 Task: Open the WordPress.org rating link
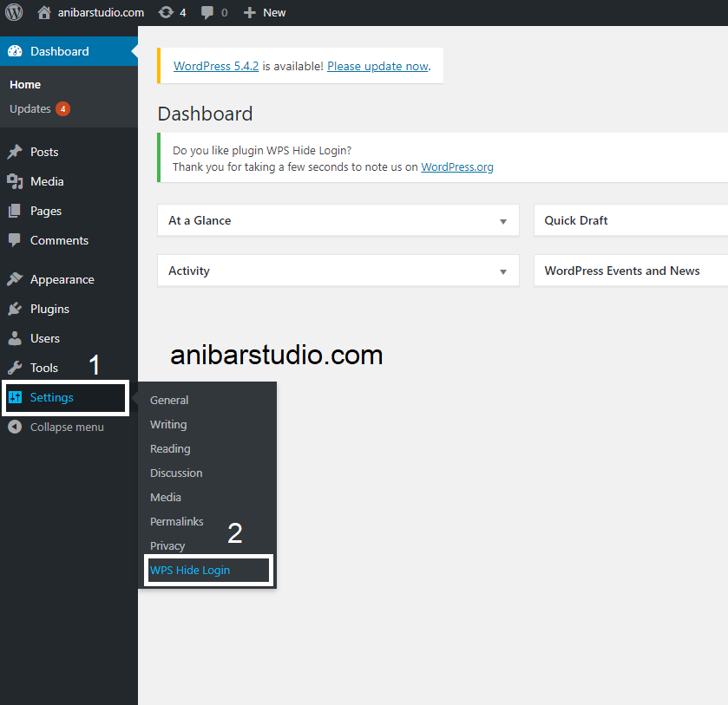tap(457, 167)
